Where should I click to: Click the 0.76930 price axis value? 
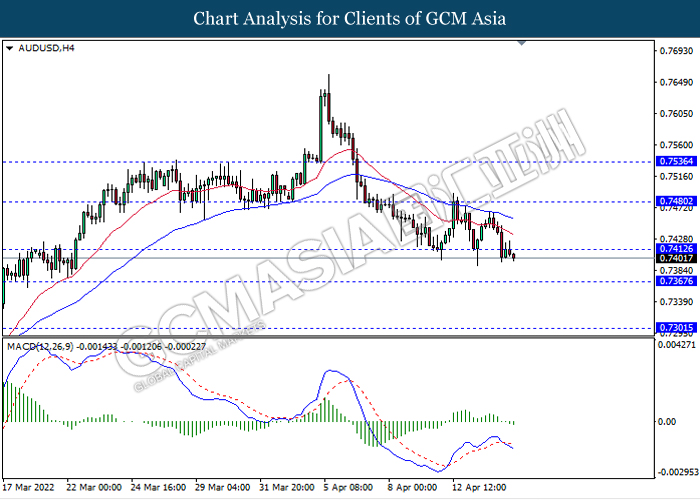coord(676,51)
